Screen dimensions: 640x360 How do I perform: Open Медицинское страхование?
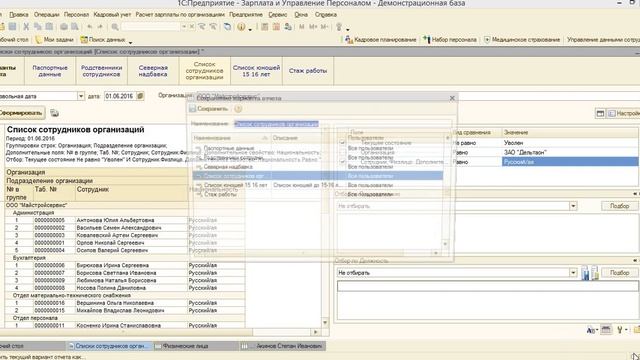522,40
